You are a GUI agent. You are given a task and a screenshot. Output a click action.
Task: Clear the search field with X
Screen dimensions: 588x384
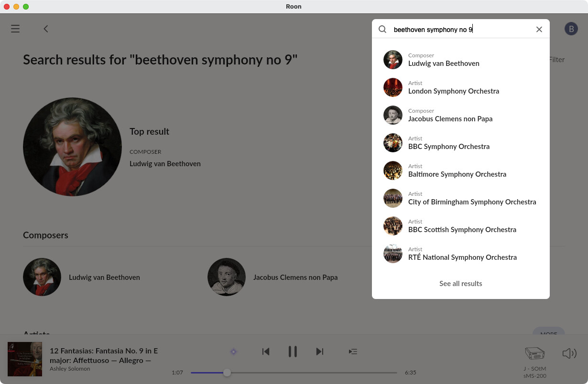point(539,30)
